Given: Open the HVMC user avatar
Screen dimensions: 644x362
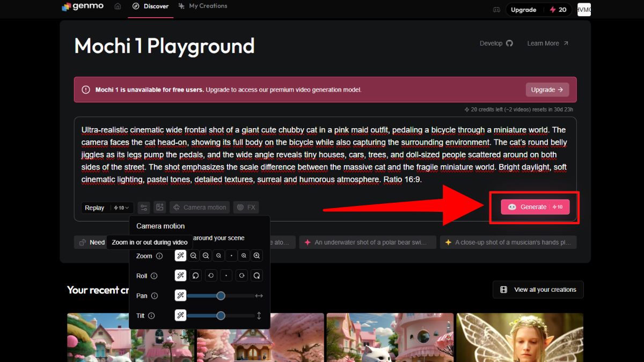Looking at the screenshot, I should click(584, 9).
